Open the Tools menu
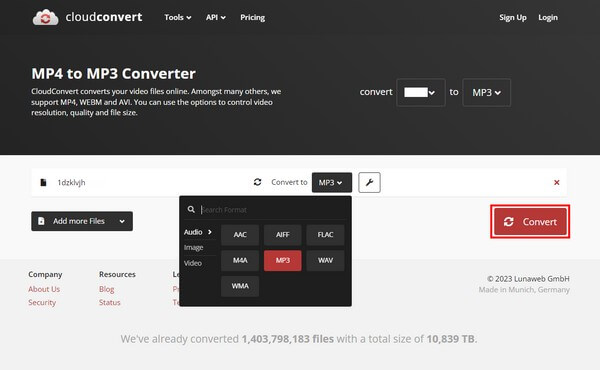Screen dimensions: 600x370 [178, 18]
